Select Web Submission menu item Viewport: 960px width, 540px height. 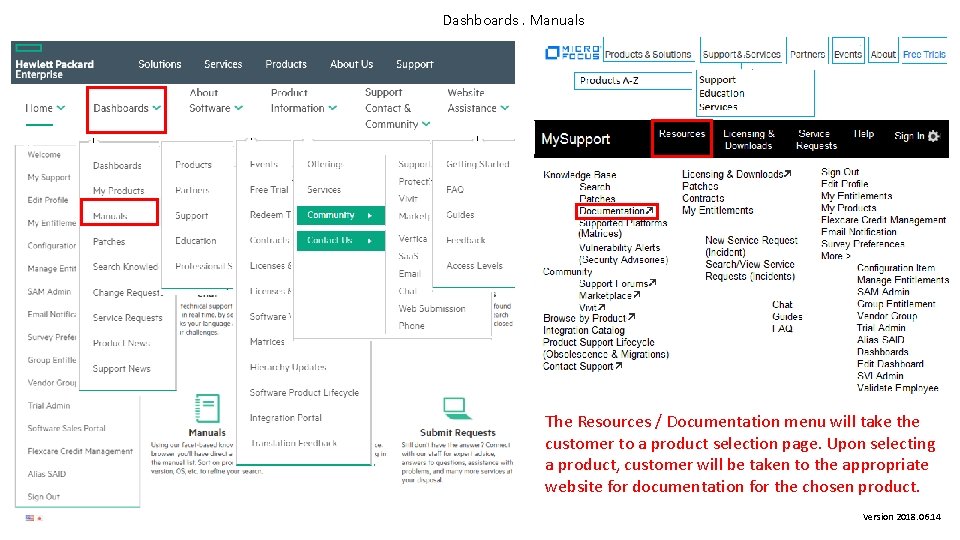click(x=432, y=309)
